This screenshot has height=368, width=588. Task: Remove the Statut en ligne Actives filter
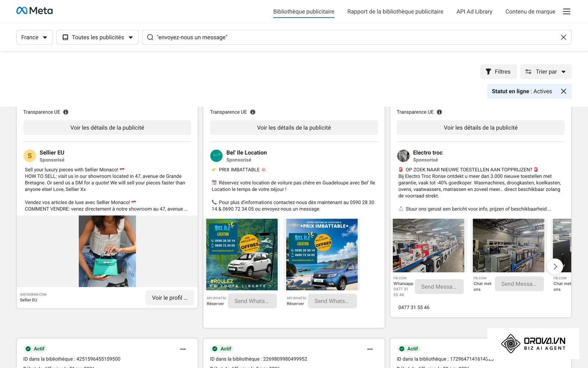(563, 91)
